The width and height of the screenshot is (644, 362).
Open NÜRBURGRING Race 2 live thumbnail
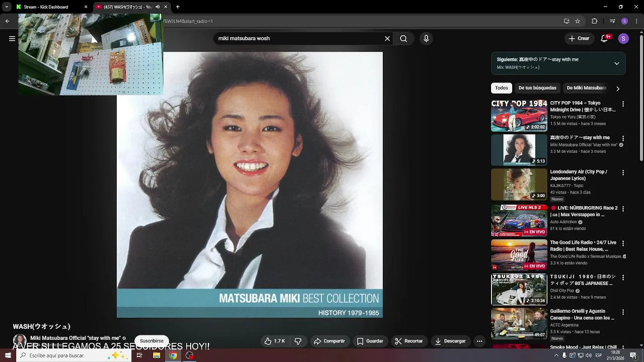(x=519, y=220)
